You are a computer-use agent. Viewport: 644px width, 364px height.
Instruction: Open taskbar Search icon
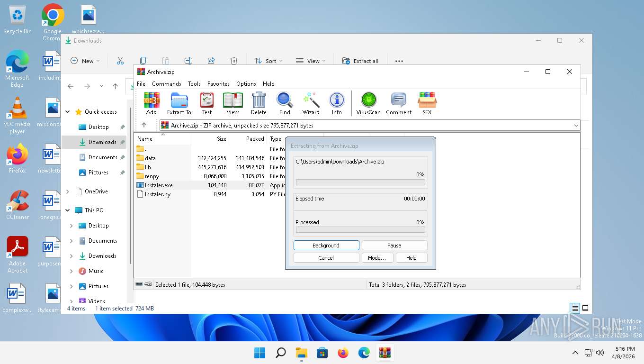pyautogui.click(x=281, y=353)
